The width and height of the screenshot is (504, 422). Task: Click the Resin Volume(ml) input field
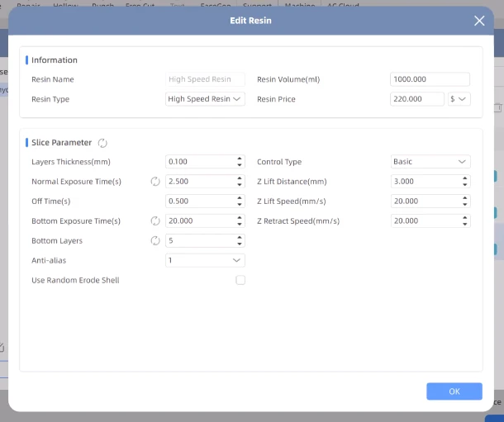(x=430, y=79)
